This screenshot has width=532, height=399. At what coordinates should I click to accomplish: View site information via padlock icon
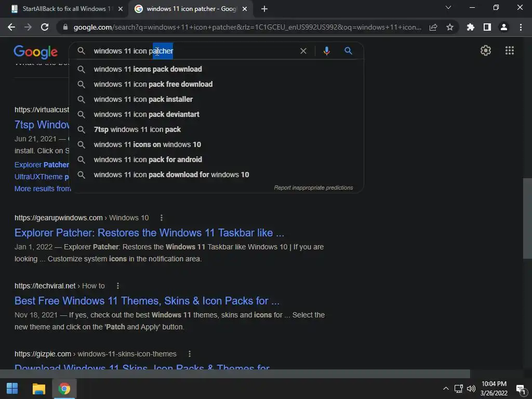65,27
